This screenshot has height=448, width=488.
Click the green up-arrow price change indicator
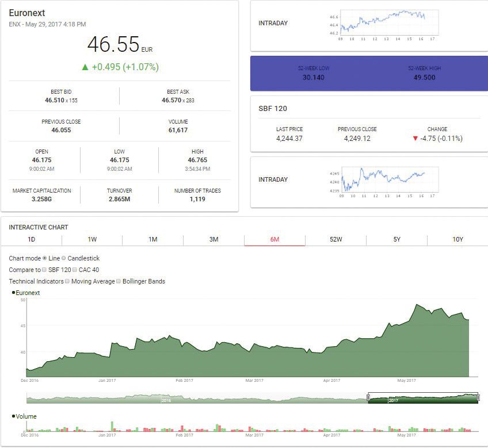click(85, 67)
